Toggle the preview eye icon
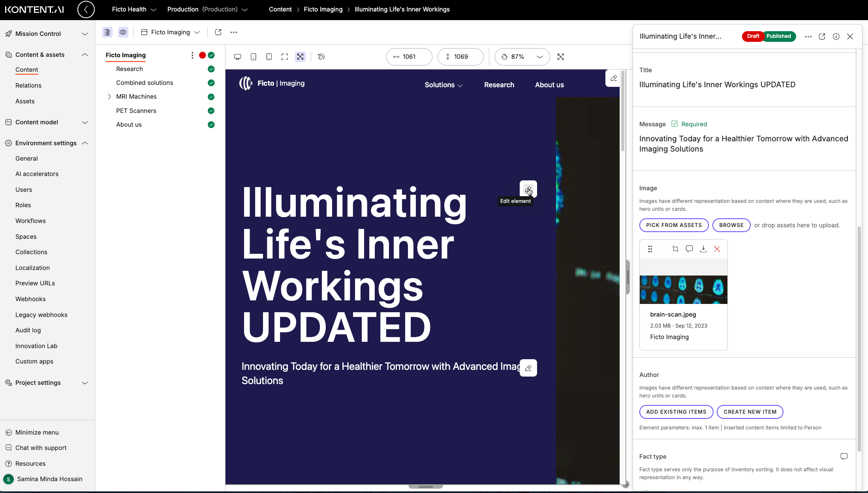The image size is (868, 493). click(x=123, y=32)
